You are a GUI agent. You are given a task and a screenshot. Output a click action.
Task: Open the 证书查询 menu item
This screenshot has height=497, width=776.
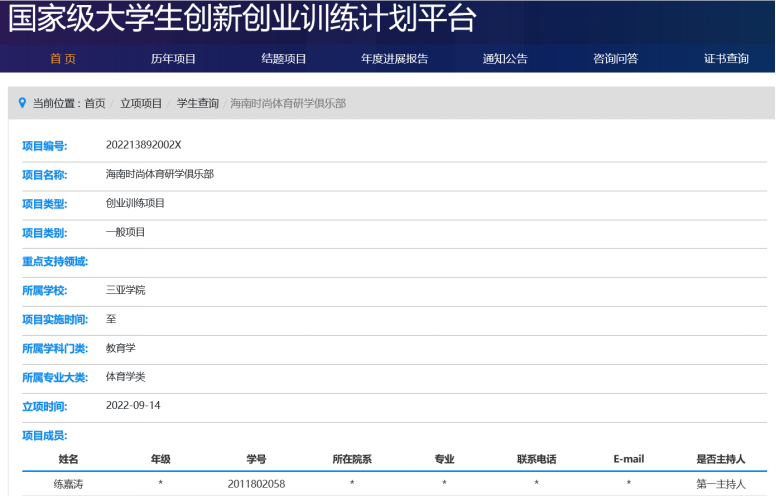pos(726,59)
